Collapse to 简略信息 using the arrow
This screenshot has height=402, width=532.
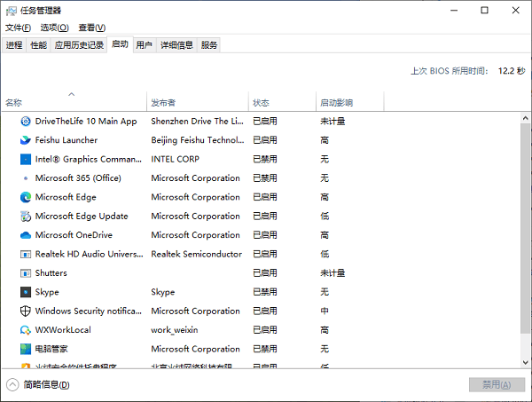(x=12, y=384)
